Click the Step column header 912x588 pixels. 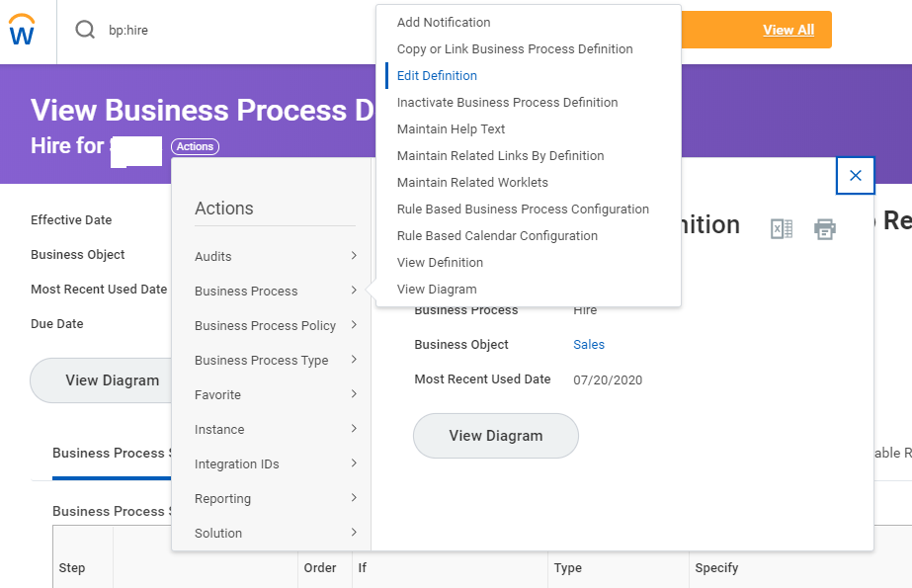coord(71,567)
